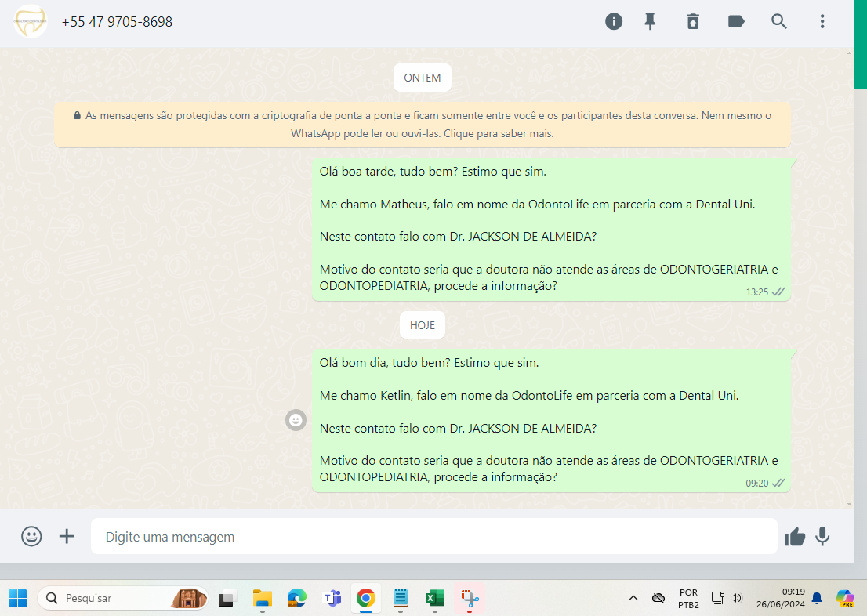This screenshot has width=867, height=616.
Task: Open the cloud sync tray icon
Action: 658,598
